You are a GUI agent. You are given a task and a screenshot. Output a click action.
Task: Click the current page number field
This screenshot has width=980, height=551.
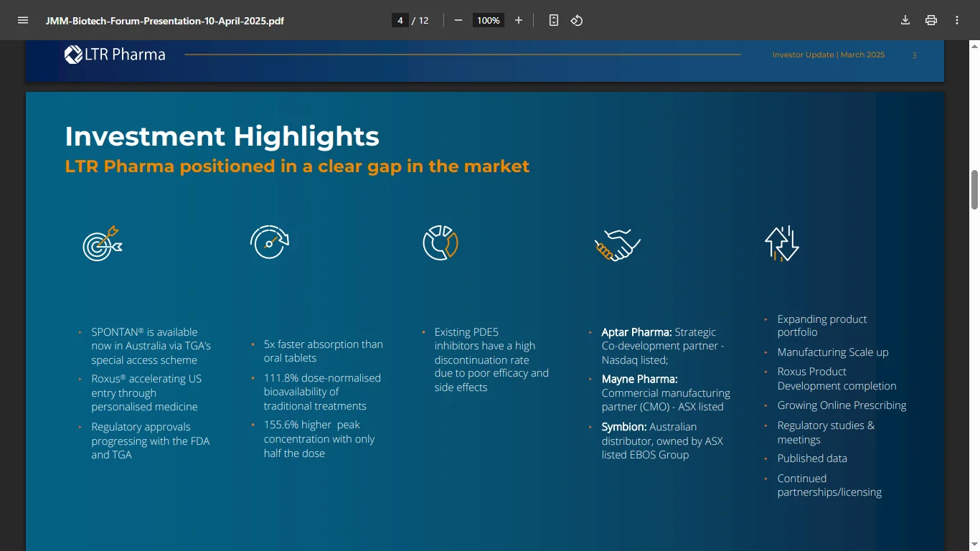400,20
